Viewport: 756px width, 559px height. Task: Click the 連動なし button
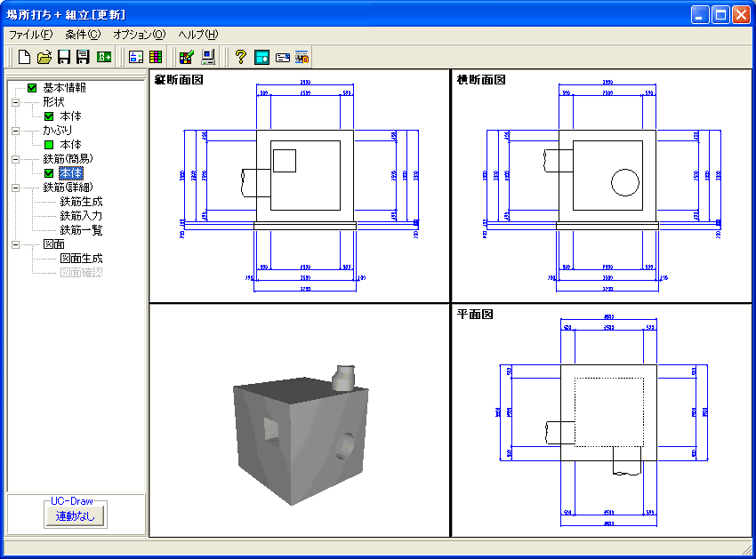[x=76, y=516]
